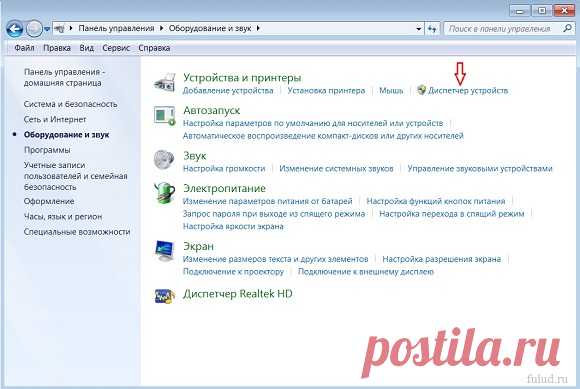This screenshot has height=389, width=580.
Task: Open the Справка menu
Action: coord(154,48)
